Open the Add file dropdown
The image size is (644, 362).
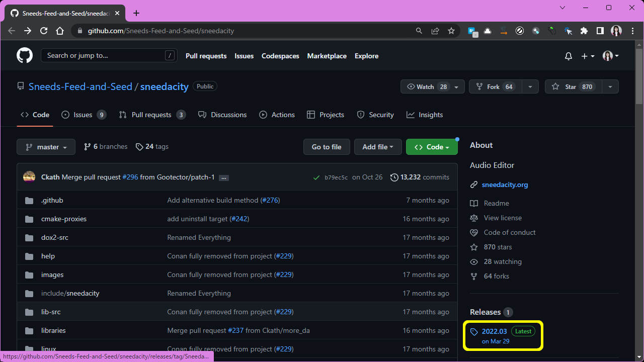[x=377, y=147]
